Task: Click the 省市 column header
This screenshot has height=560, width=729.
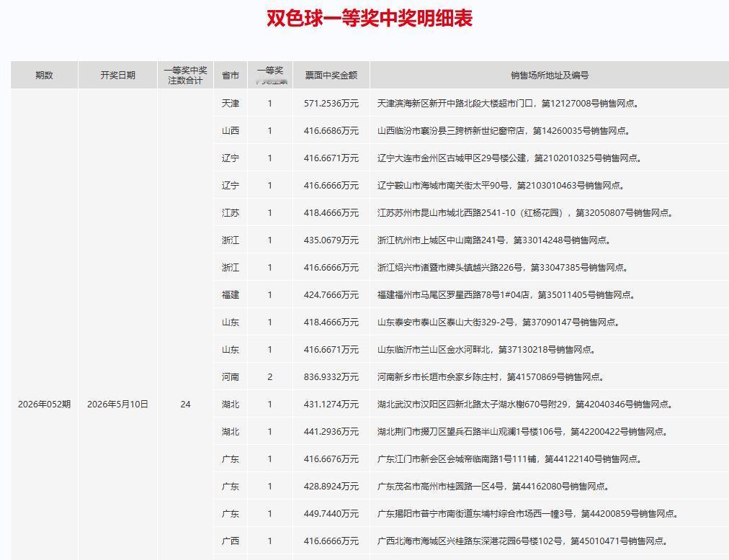Action: pyautogui.click(x=231, y=76)
